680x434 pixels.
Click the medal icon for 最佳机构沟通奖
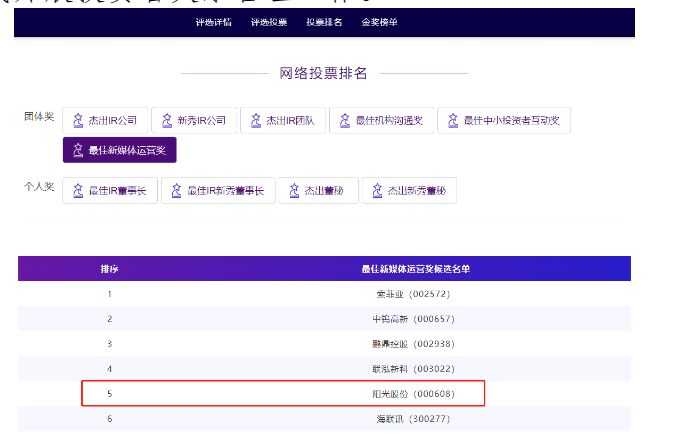[344, 121]
